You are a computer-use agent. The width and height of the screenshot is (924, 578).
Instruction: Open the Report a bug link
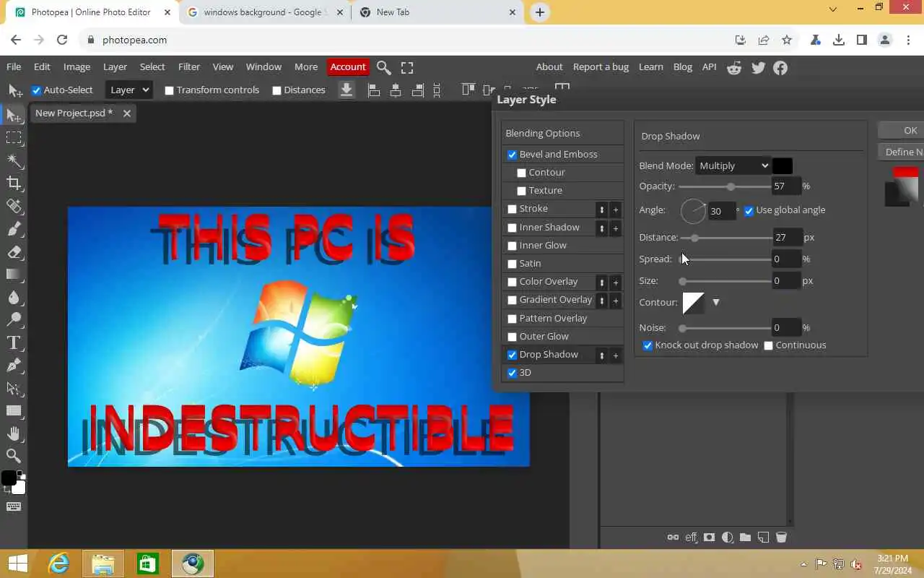601,66
